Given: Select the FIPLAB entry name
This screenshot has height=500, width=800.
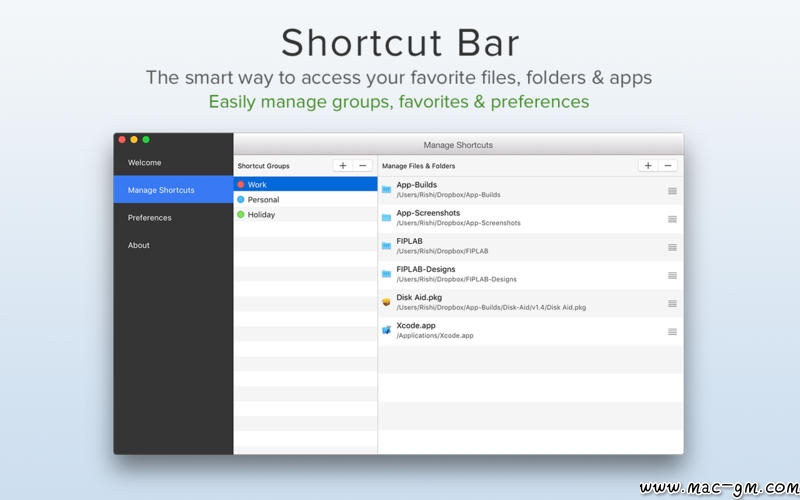Looking at the screenshot, I should pyautogui.click(x=409, y=241).
